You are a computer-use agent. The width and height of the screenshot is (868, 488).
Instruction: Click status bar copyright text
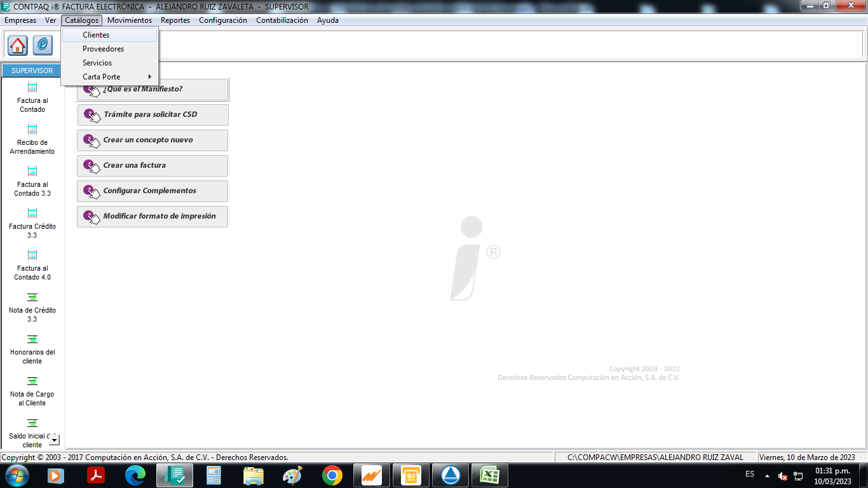tap(145, 457)
